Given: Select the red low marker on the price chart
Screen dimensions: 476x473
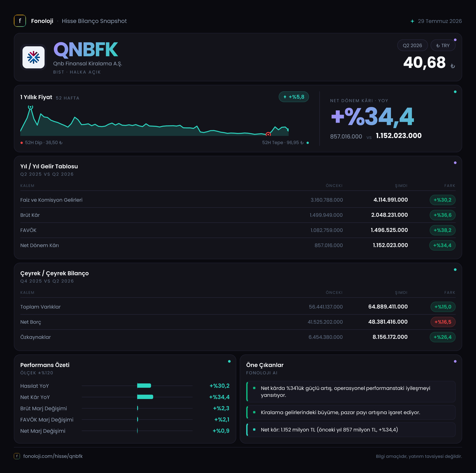Looking at the screenshot, I should point(268,134).
